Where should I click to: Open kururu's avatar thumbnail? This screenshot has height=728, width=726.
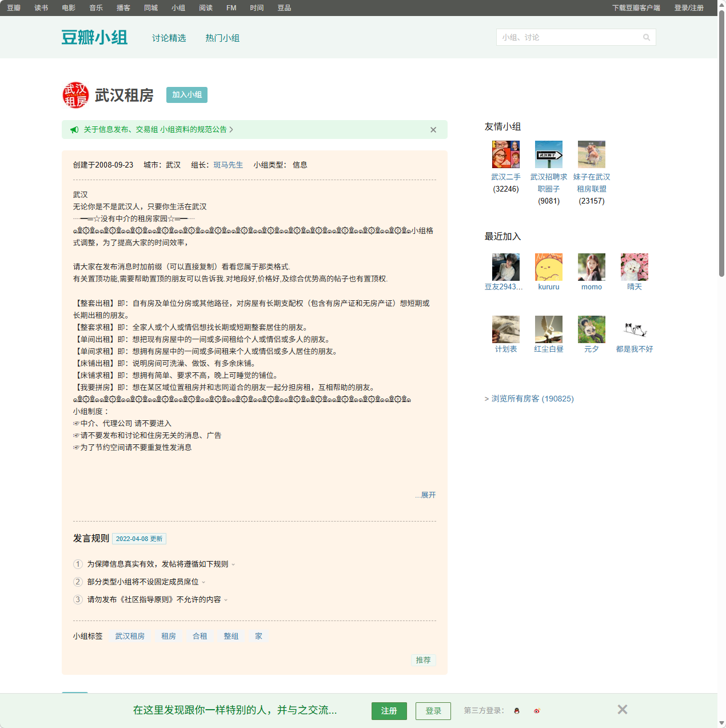point(549,266)
